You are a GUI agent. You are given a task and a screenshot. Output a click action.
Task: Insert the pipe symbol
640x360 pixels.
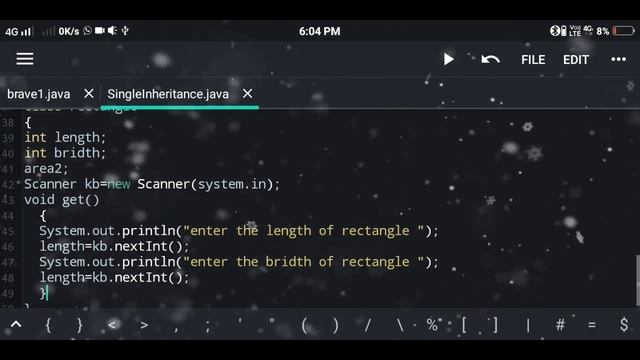(x=528, y=325)
